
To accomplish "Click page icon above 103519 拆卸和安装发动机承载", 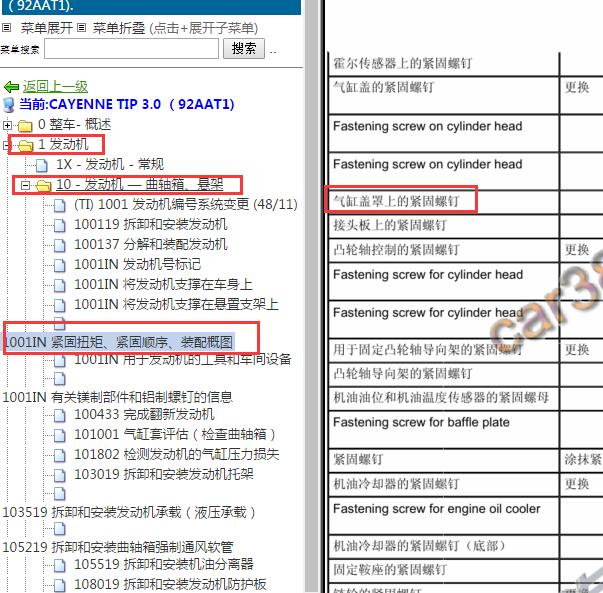I will pos(60,494).
